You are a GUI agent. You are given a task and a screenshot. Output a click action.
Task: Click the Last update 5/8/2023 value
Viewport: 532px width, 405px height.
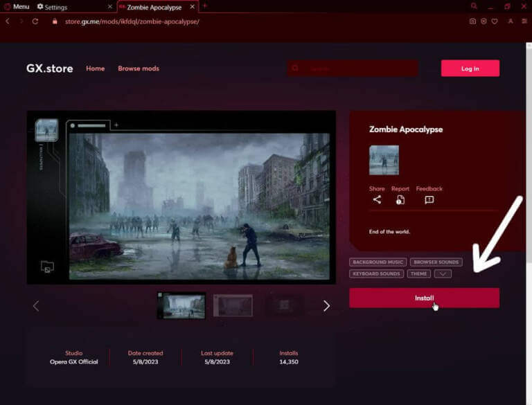(217, 362)
